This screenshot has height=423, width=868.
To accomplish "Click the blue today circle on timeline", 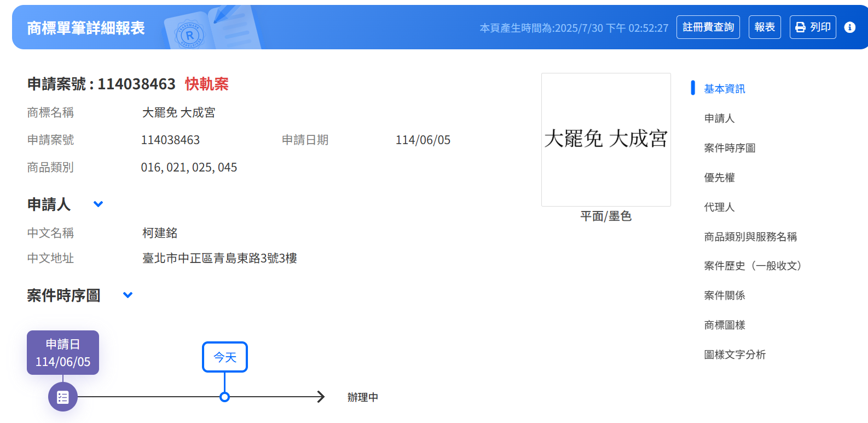I will pyautogui.click(x=224, y=397).
